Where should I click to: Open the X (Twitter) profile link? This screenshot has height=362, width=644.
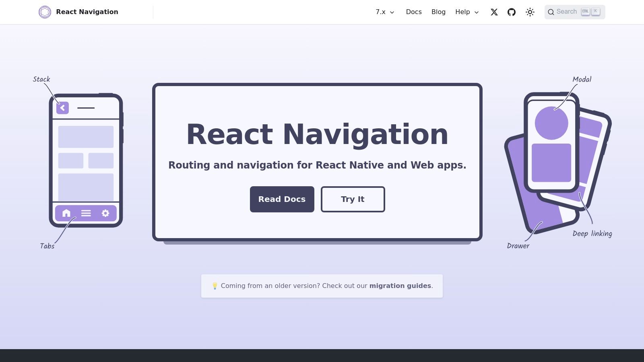(x=494, y=12)
